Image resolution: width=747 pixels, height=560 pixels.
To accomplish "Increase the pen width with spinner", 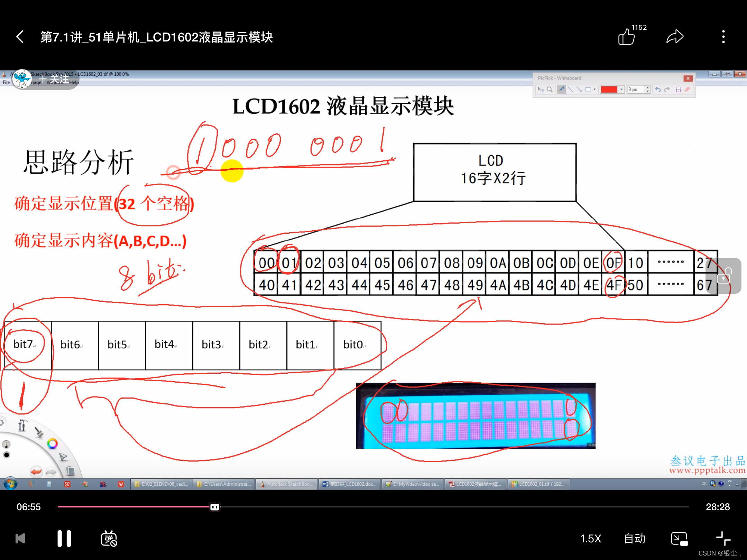I will click(x=647, y=87).
